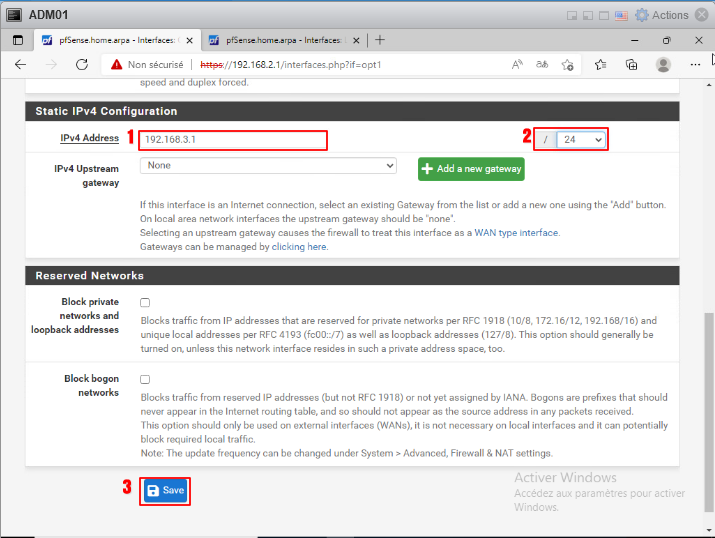Reload the current pfSense page
715x538 pixels.
pos(84,64)
